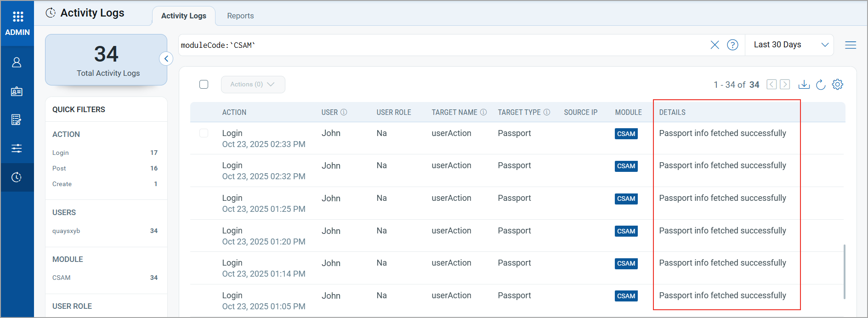This screenshot has height=318, width=868.
Task: Collapse the quick filters side panel
Action: [x=166, y=59]
